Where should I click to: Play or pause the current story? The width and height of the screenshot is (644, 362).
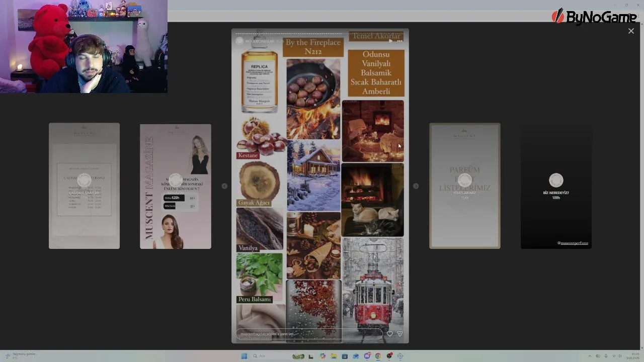(x=390, y=41)
